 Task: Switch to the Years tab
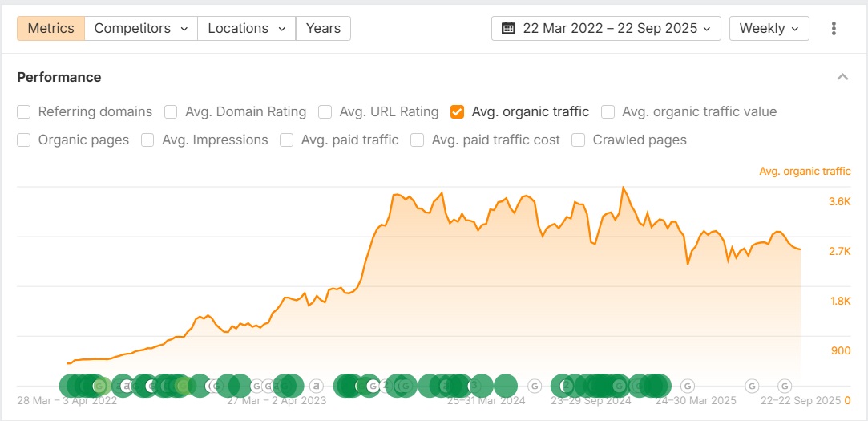pos(323,29)
